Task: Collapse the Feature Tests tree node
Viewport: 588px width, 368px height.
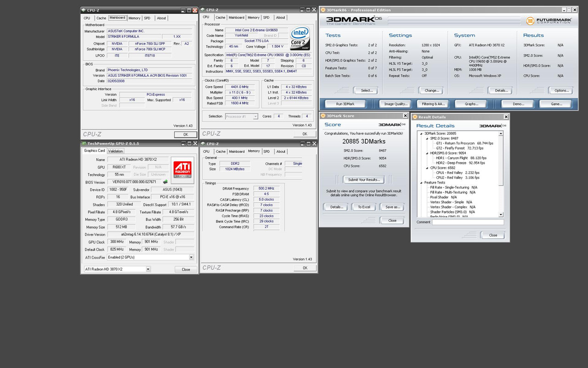Action: (421, 183)
